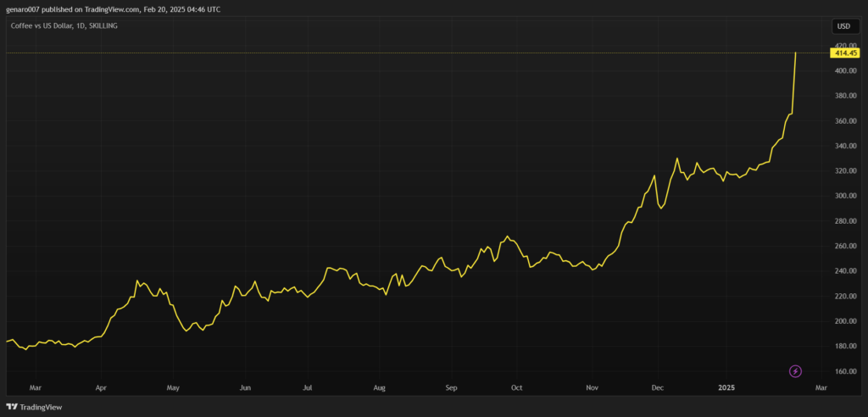Viewport: 868px width, 417px height.
Task: Click the peak of the yellow price line
Action: [x=795, y=53]
